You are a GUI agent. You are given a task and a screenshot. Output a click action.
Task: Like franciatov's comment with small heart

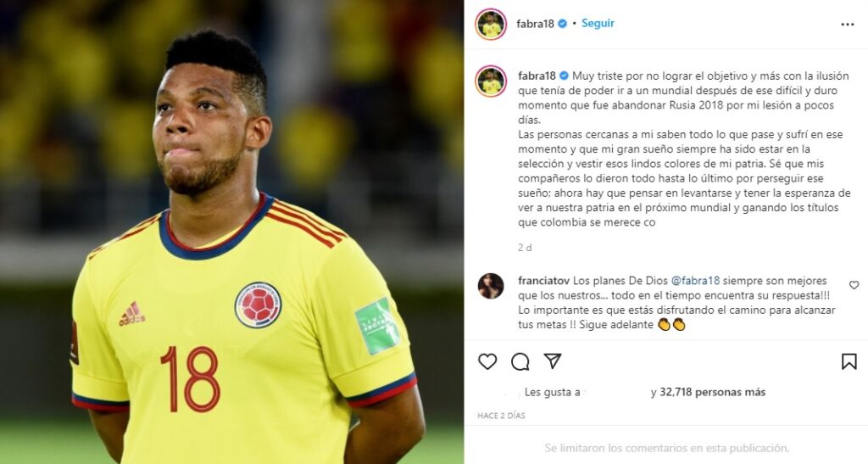[x=854, y=285]
